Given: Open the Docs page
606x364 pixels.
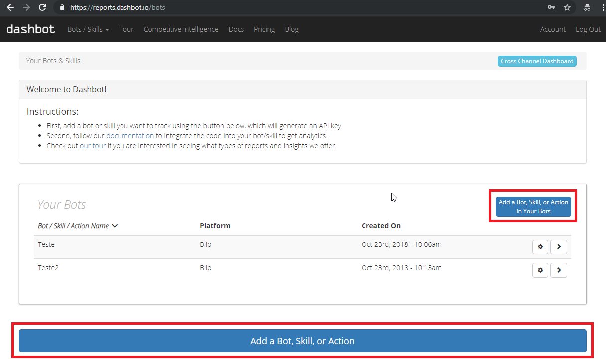Looking at the screenshot, I should pyautogui.click(x=236, y=29).
